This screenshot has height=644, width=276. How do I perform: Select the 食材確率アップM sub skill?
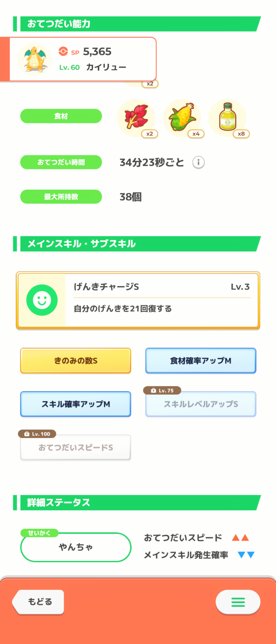201,361
